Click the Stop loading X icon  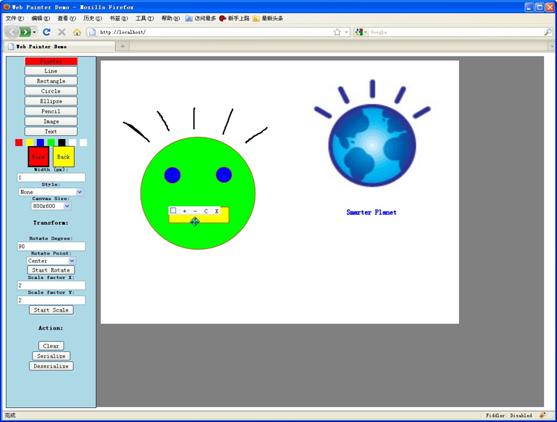click(62, 32)
